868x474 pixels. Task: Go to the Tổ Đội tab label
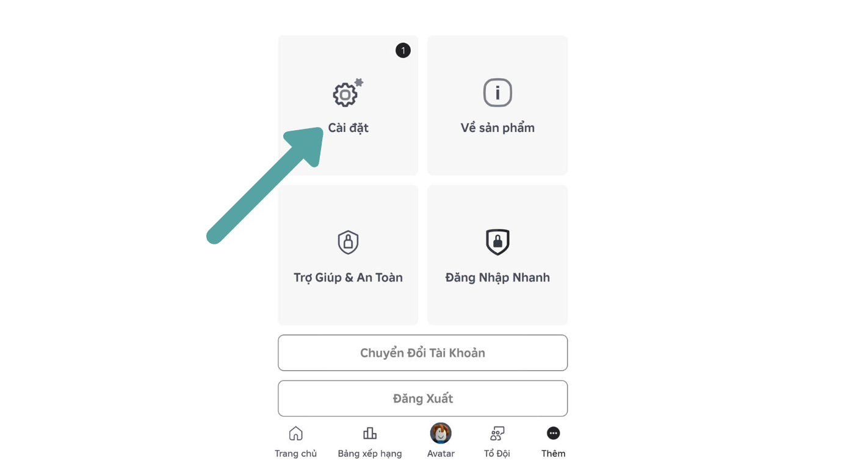click(497, 453)
